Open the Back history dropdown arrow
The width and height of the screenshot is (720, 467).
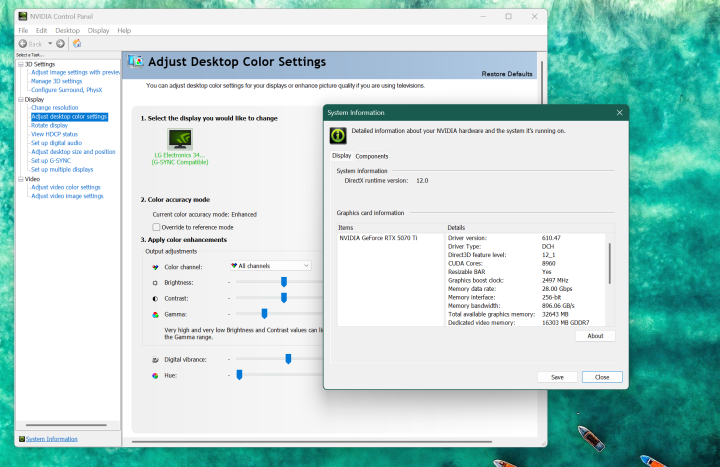point(50,44)
